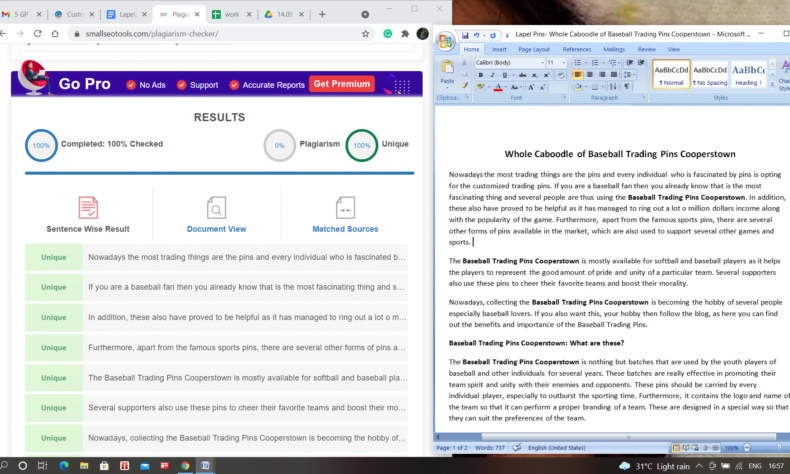790x474 pixels.
Task: Click the Shrink Font icon
Action: coord(542,87)
